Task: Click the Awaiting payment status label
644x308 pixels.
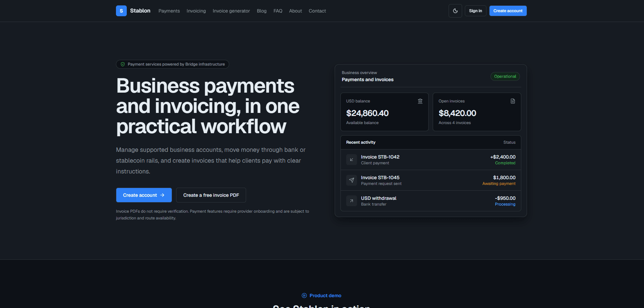Action: 499,184
